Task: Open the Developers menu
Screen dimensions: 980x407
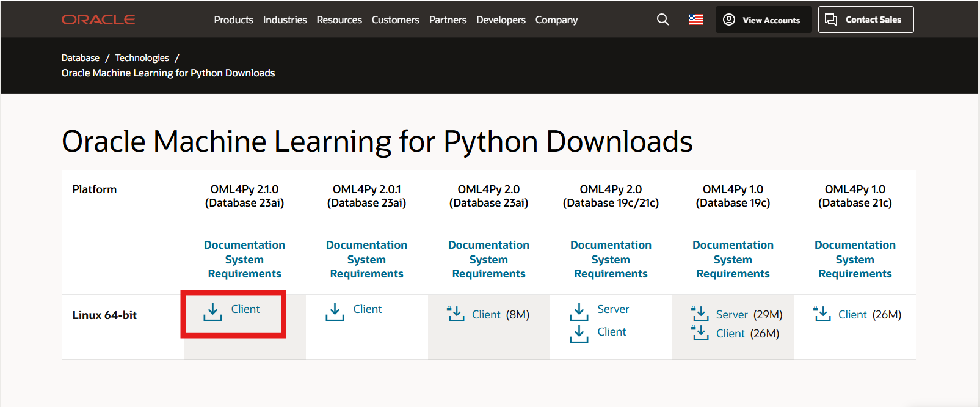Action: (x=501, y=20)
